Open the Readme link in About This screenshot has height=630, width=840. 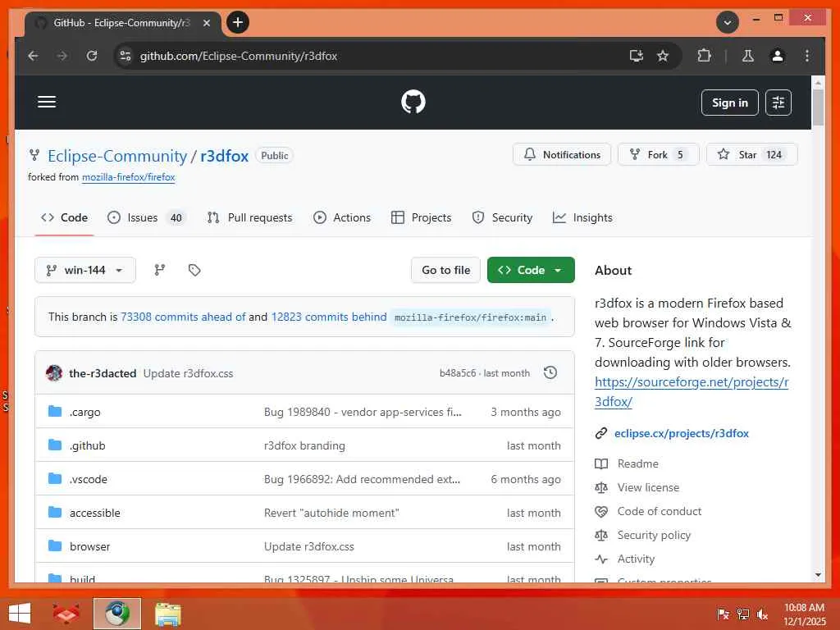(x=637, y=463)
